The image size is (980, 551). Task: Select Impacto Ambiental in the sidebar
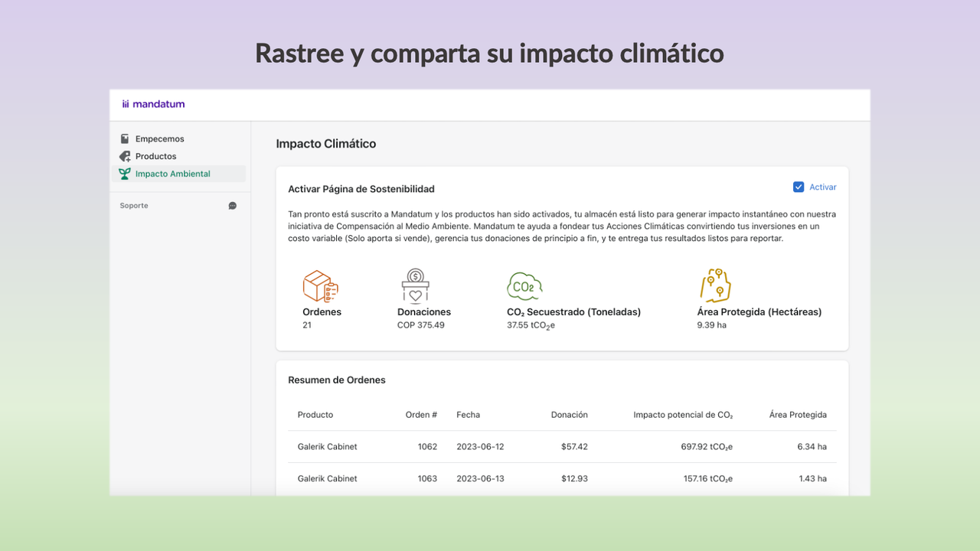tap(178, 174)
